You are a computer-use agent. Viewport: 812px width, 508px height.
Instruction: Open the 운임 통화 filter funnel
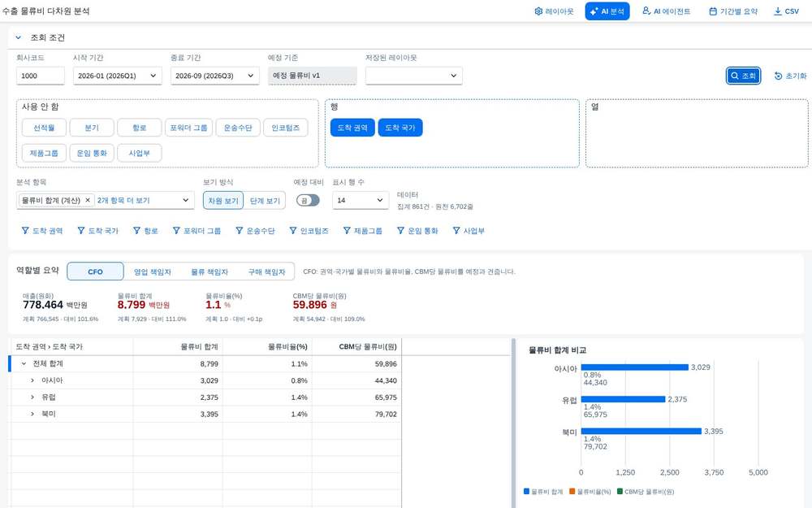[400, 231]
